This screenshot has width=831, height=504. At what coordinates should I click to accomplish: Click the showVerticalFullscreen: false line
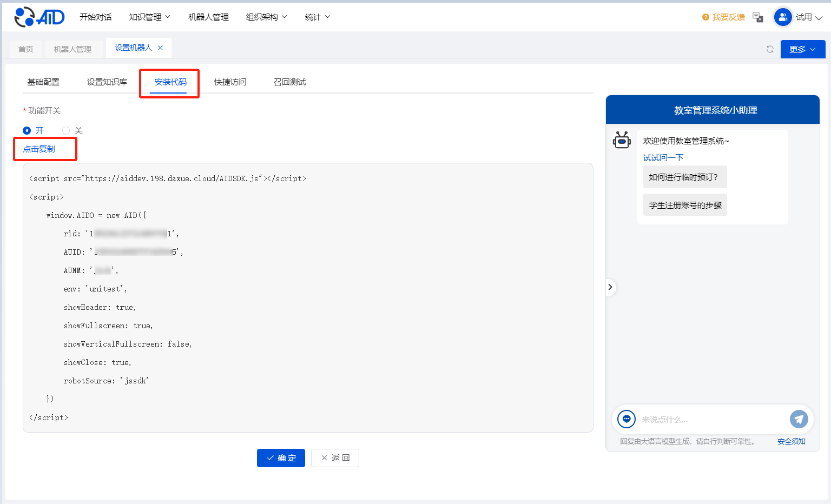point(128,344)
